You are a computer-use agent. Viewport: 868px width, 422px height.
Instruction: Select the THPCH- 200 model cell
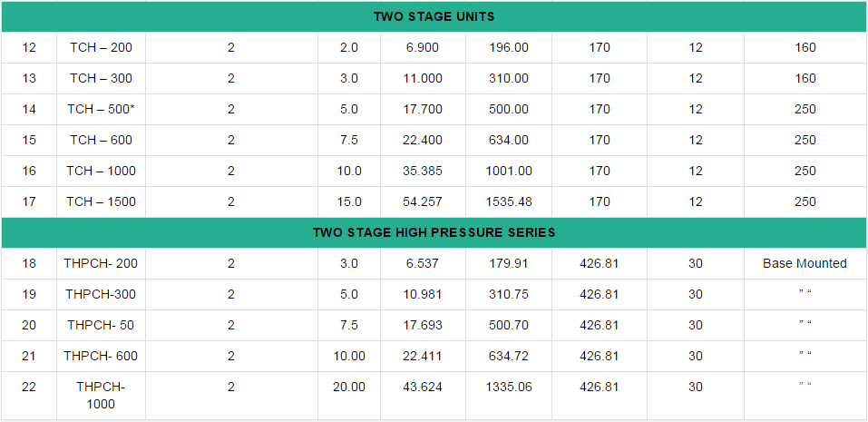(x=101, y=263)
